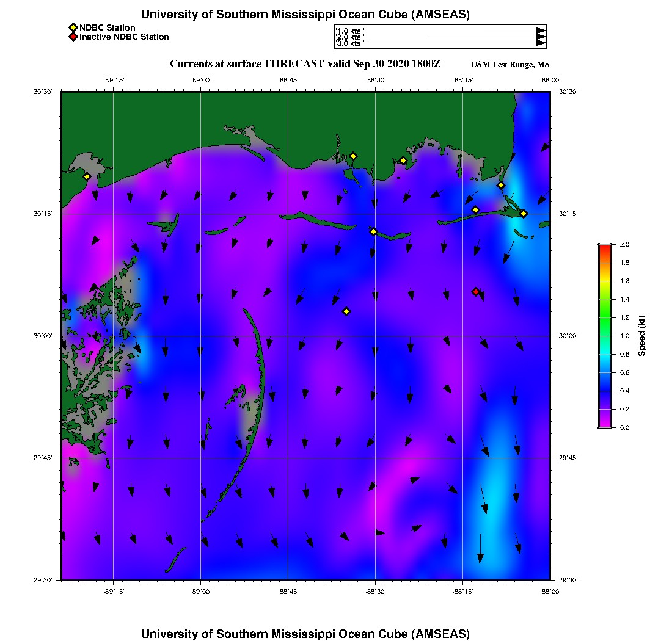Click the 'Speed (kt)' color bar label
This screenshot has height=641, width=672.
click(x=642, y=336)
